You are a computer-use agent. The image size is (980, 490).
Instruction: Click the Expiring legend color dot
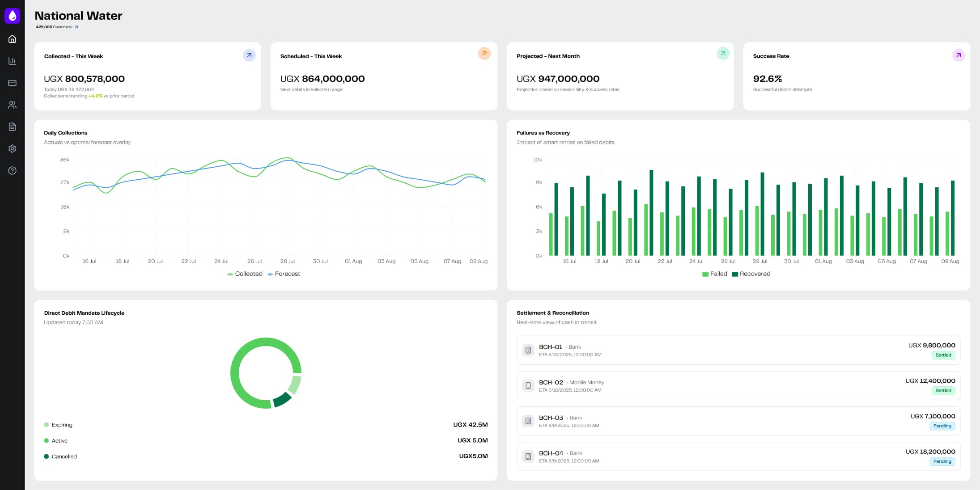[x=47, y=424]
